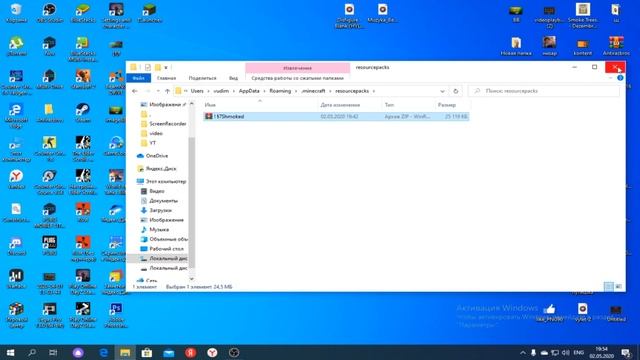
Task: Click AppData in the address path
Action: pos(249,91)
